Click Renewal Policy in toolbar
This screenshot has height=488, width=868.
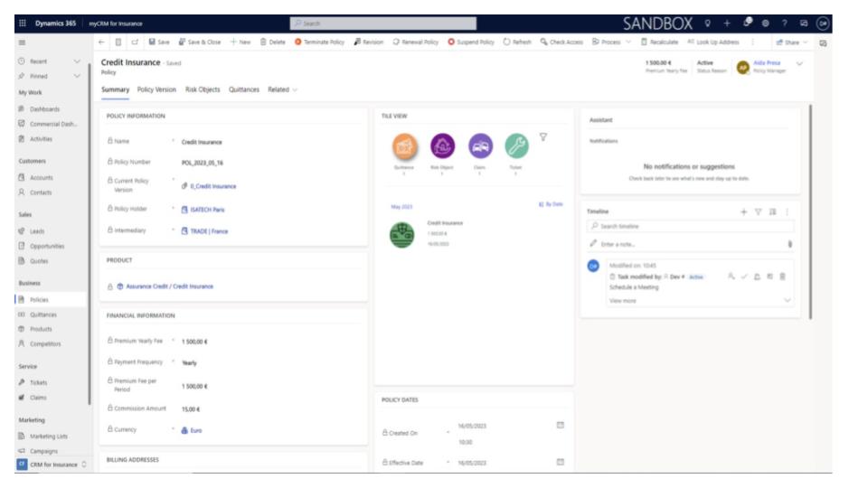[x=415, y=42]
